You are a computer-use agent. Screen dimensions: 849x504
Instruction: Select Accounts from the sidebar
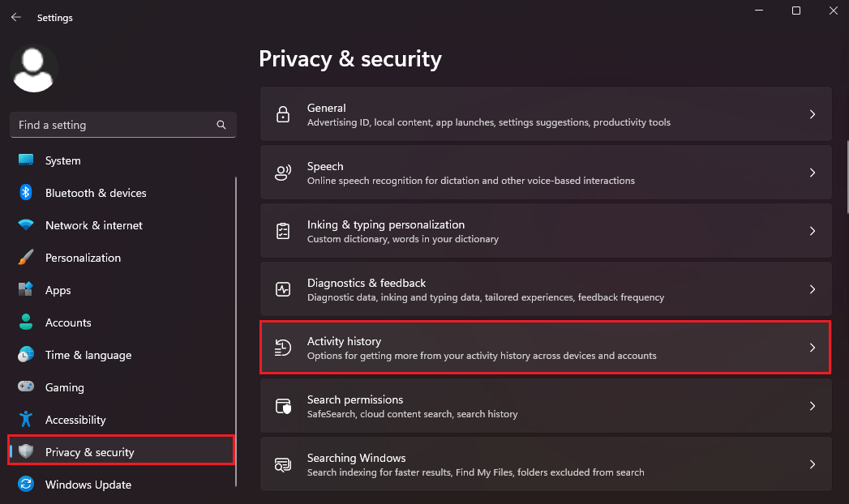pyautogui.click(x=122, y=322)
